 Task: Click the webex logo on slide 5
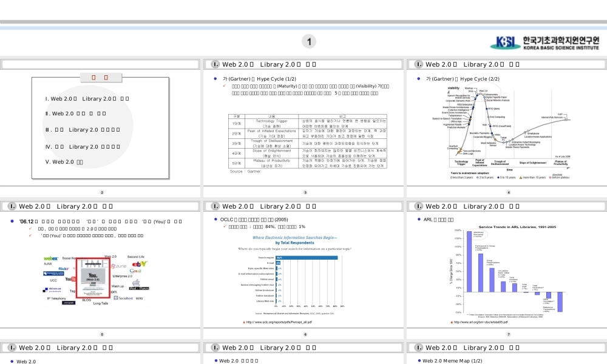[x=51, y=258]
